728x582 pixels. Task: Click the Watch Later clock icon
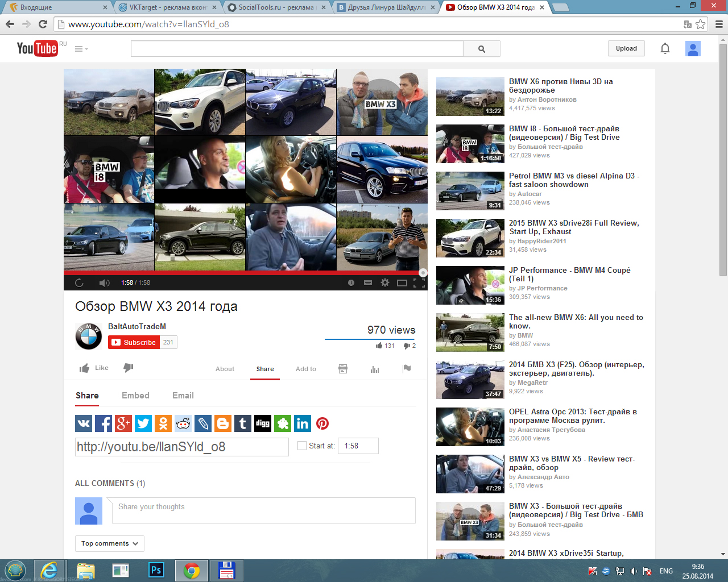coord(351,282)
